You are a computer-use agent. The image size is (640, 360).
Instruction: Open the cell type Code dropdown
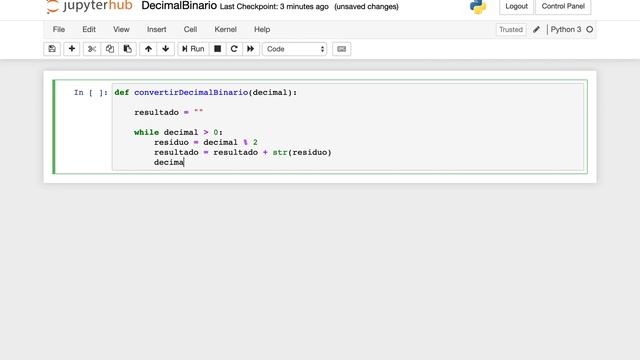tap(295, 49)
